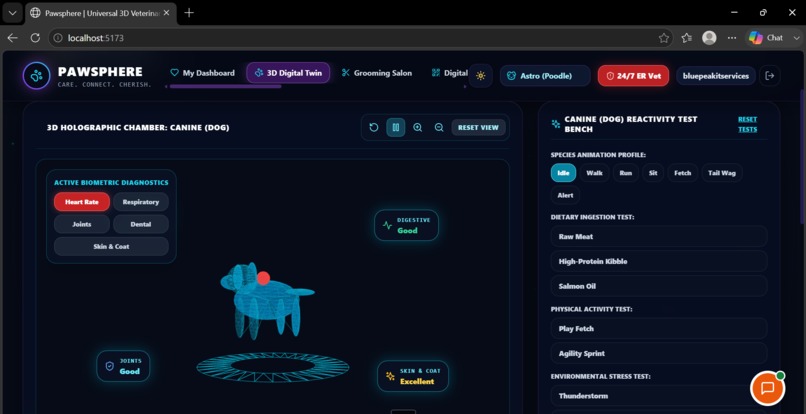Click the Skin & Coat Excellent card
Viewport: 806px width, 414px height.
413,376
